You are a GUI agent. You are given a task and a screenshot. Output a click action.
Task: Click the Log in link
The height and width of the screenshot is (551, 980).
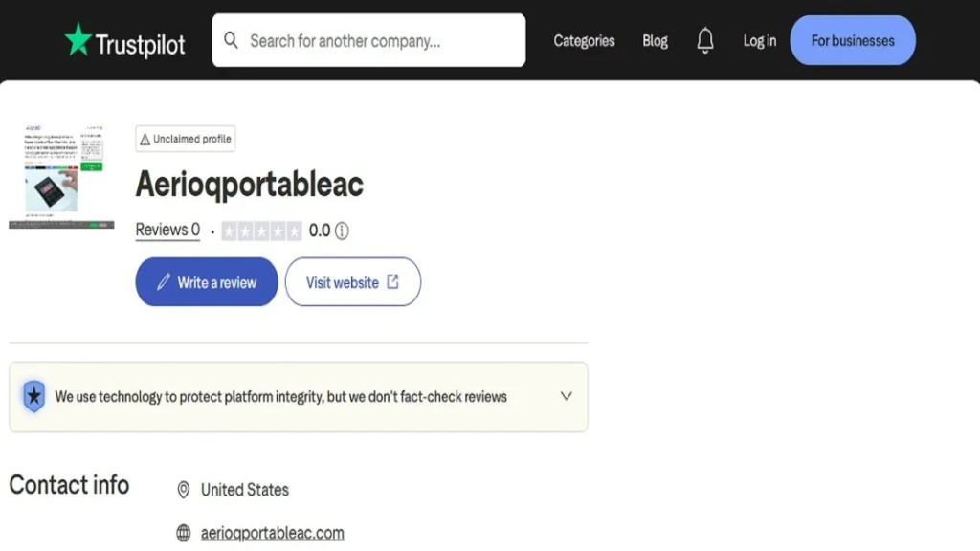coord(759,40)
